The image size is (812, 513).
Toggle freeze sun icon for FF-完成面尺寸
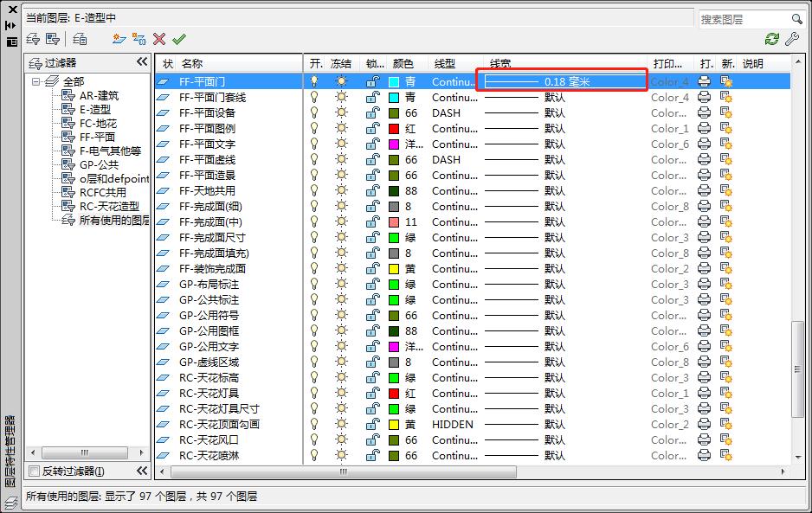click(341, 237)
